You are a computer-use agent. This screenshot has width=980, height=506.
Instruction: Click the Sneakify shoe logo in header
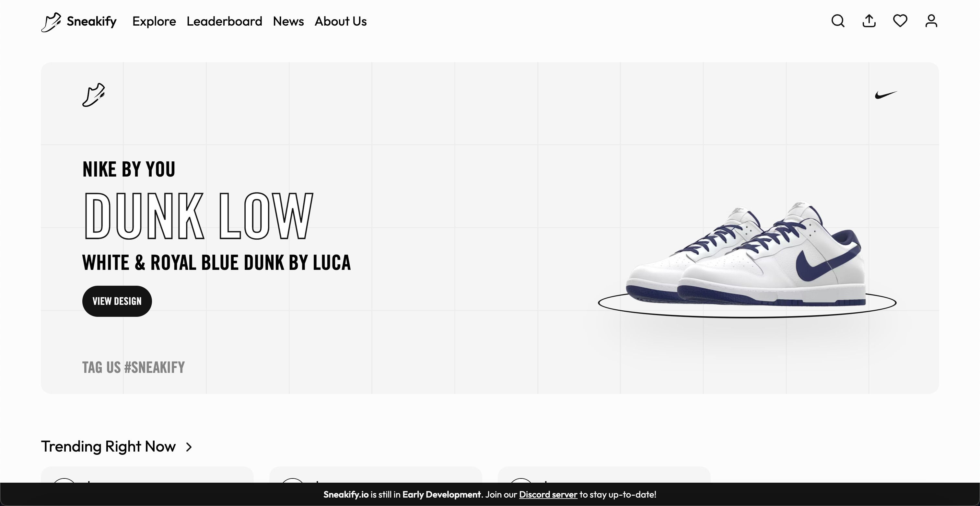(x=51, y=22)
